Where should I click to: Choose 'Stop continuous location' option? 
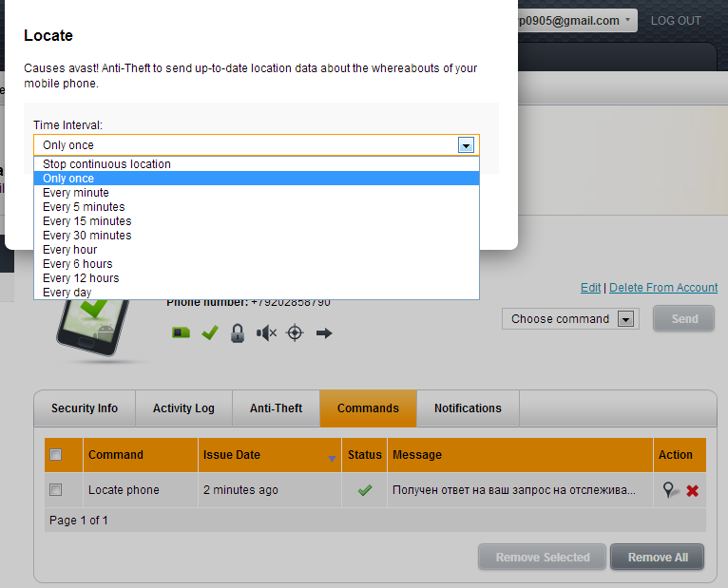pyautogui.click(x=106, y=164)
